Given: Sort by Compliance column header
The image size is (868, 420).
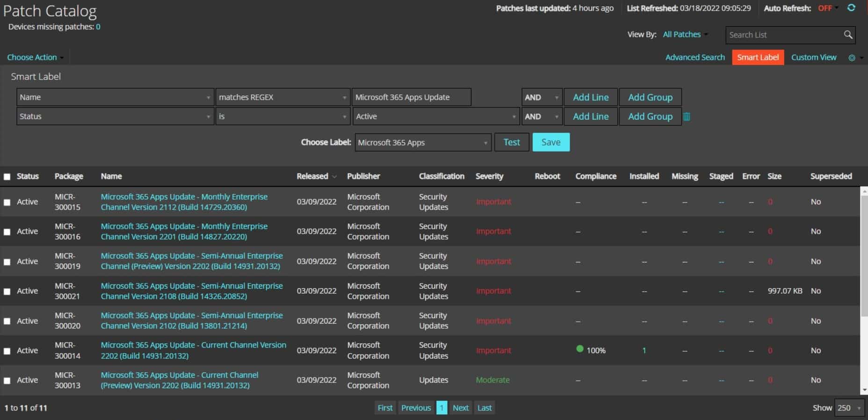Looking at the screenshot, I should click(596, 176).
